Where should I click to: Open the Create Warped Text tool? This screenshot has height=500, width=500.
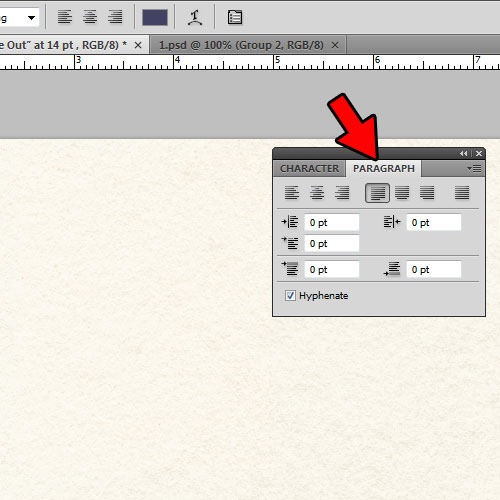pos(195,17)
